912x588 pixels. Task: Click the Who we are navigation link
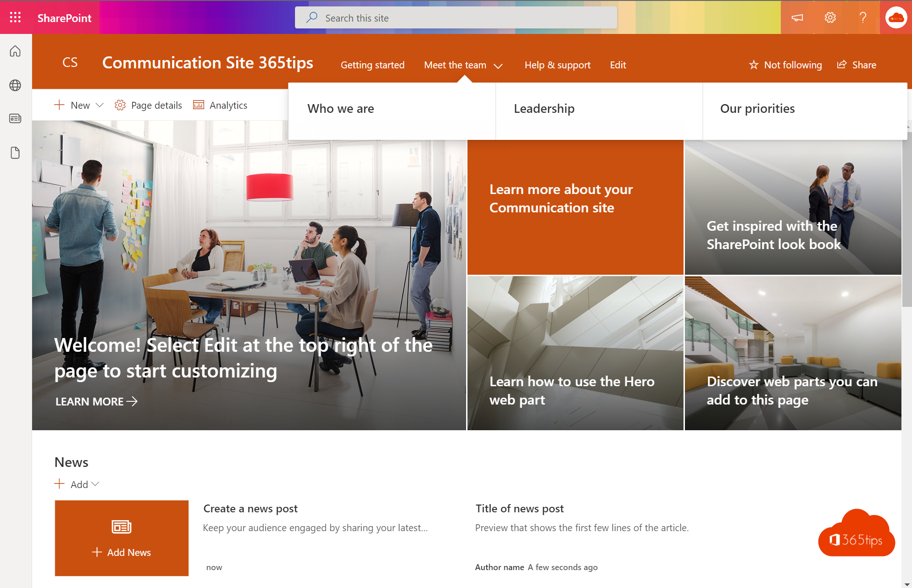[x=340, y=108]
